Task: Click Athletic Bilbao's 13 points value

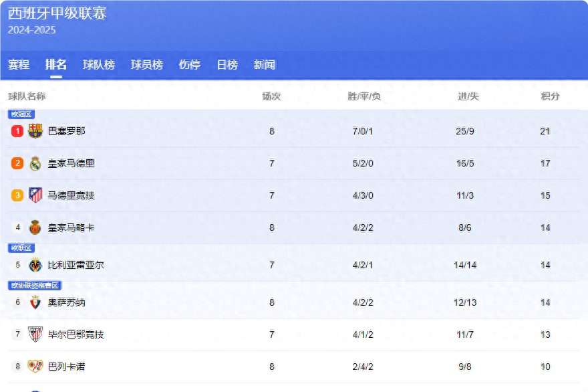Action: pyautogui.click(x=545, y=334)
